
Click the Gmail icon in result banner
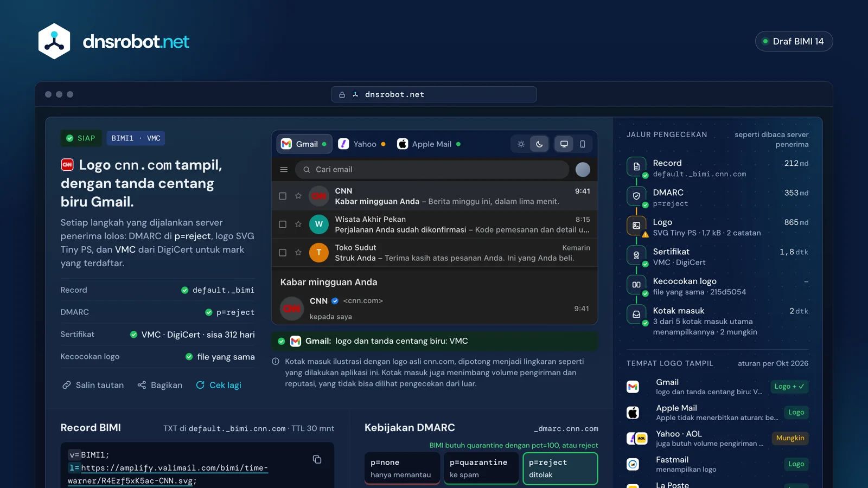pos(296,341)
